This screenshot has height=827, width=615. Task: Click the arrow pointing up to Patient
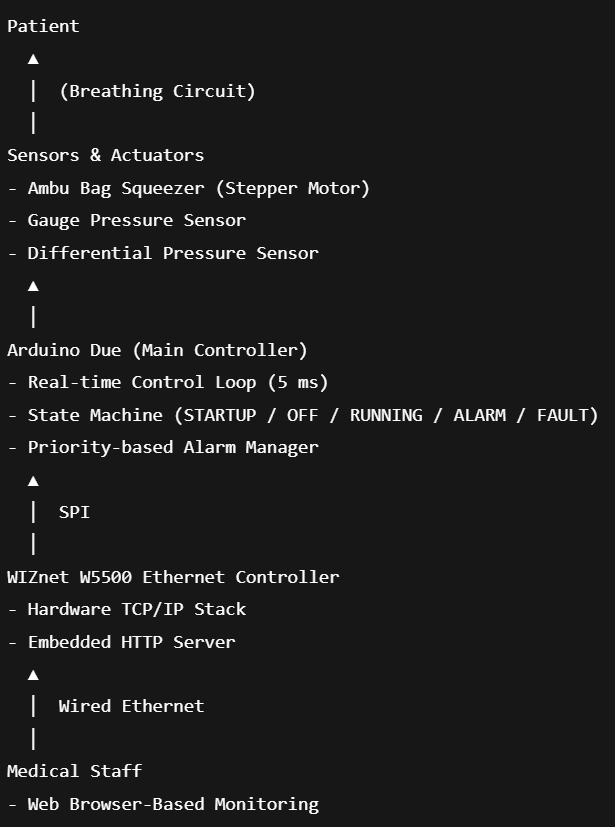point(33,59)
